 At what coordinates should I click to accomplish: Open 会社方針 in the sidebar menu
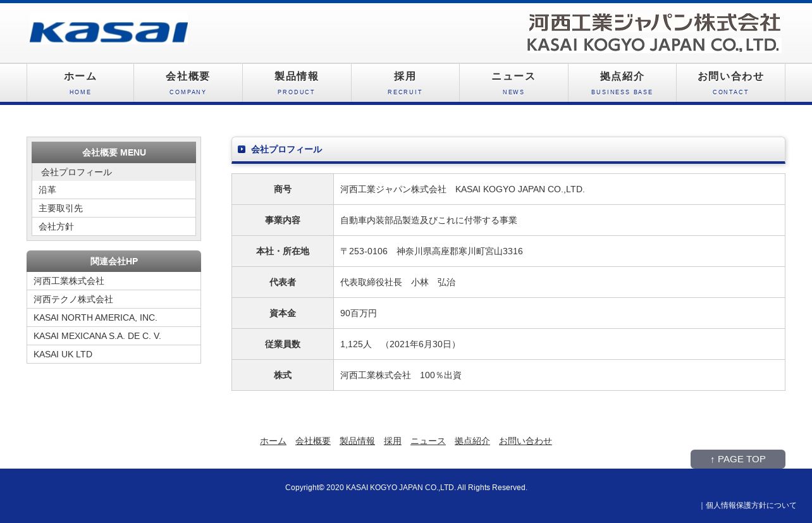pyautogui.click(x=114, y=226)
